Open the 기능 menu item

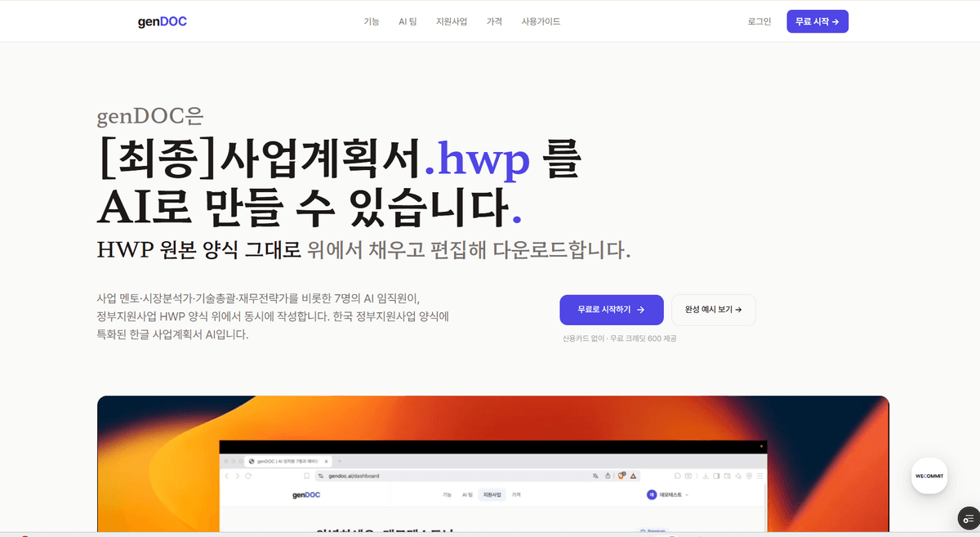tap(372, 22)
